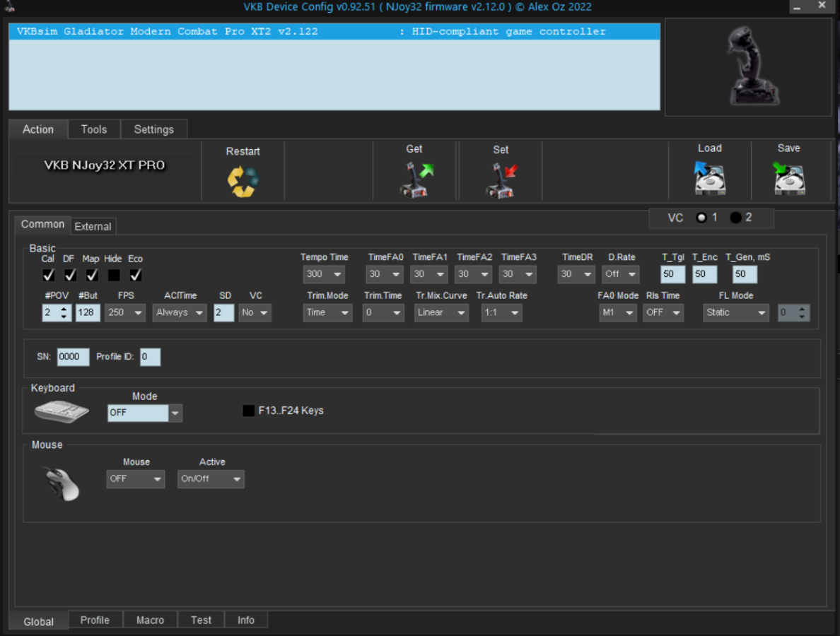Click the mouse picture icon
This screenshot has width=840, height=636.
click(62, 483)
